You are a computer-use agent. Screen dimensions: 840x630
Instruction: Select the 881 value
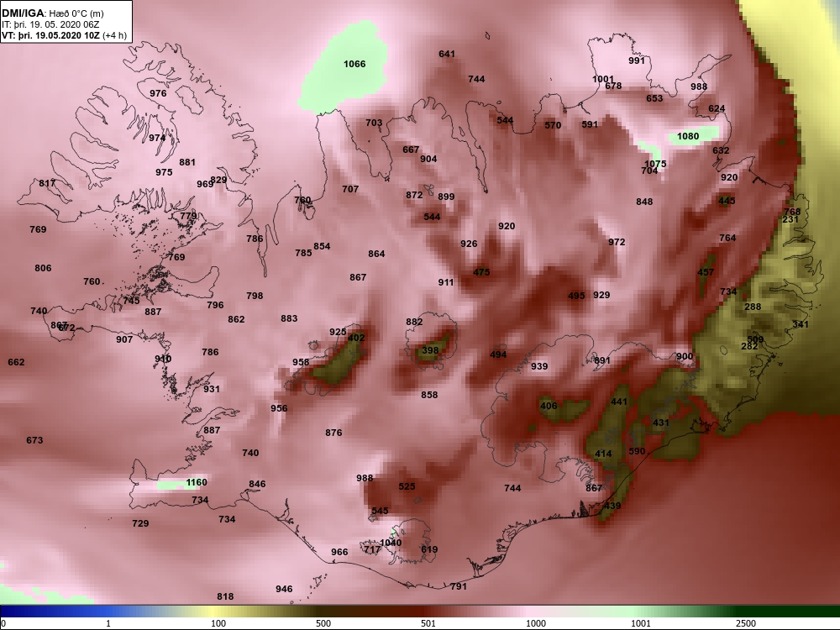[x=187, y=162]
